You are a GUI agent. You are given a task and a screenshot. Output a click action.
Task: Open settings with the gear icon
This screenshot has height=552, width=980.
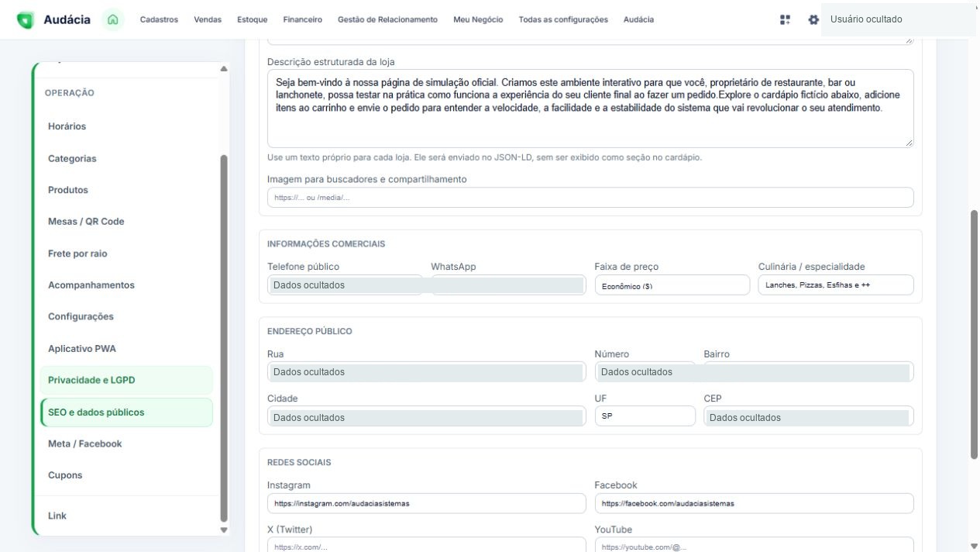813,19
